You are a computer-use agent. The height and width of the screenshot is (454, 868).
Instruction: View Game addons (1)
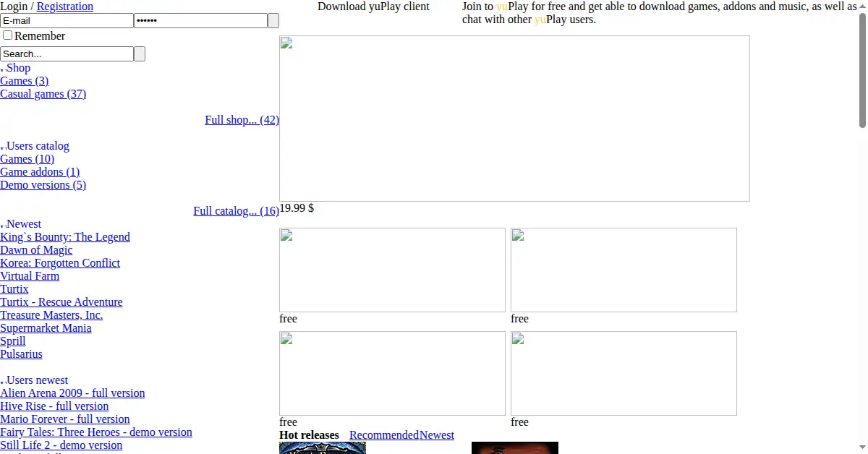click(x=40, y=172)
